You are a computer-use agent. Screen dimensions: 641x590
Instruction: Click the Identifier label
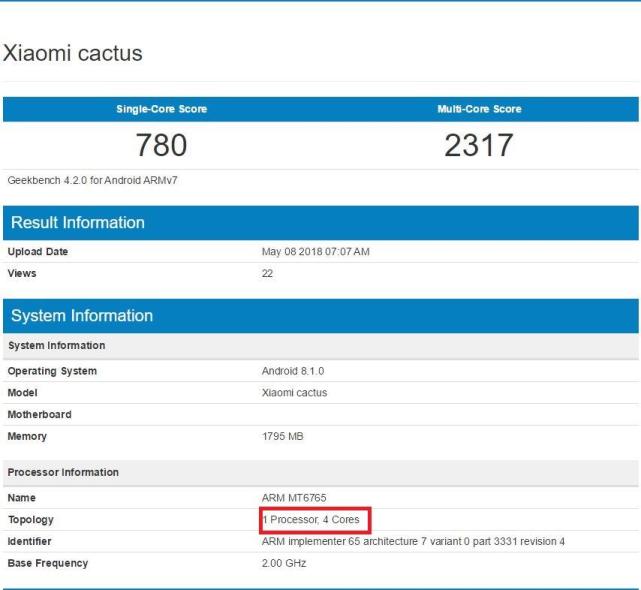(29, 541)
